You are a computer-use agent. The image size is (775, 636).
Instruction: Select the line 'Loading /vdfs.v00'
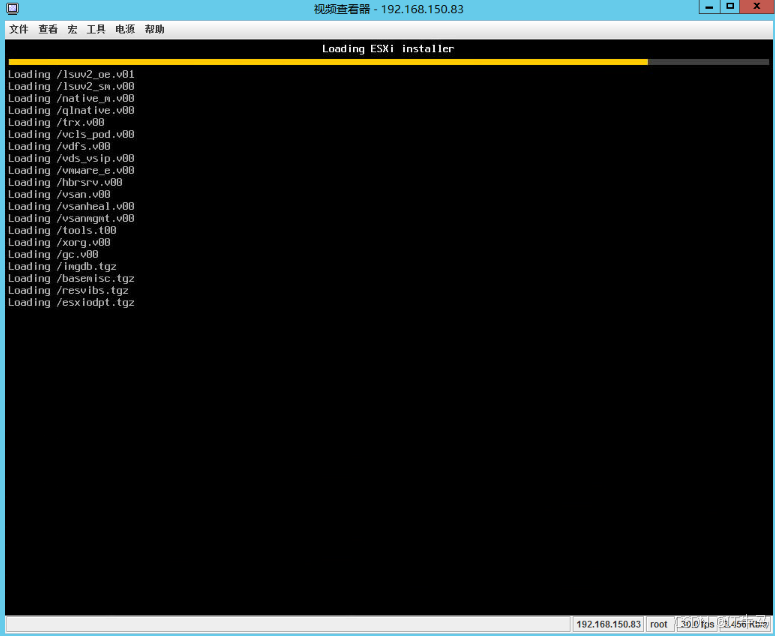click(x=59, y=146)
